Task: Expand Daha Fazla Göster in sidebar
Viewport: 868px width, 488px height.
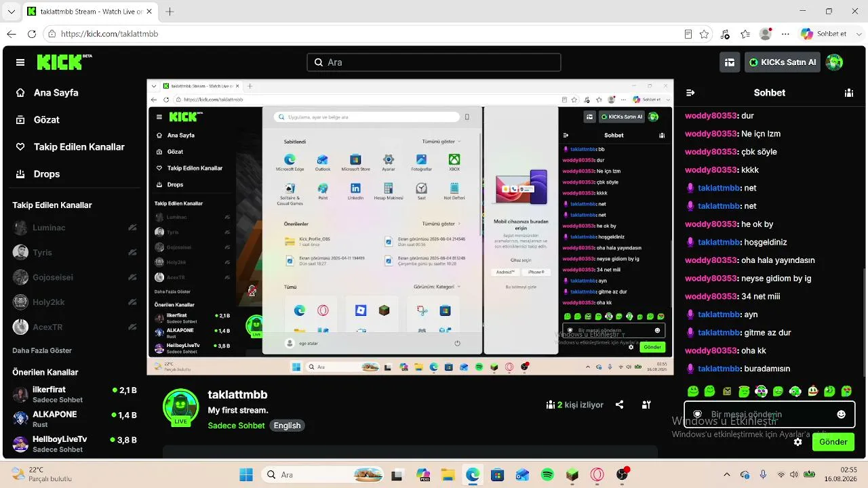Action: coord(42,350)
